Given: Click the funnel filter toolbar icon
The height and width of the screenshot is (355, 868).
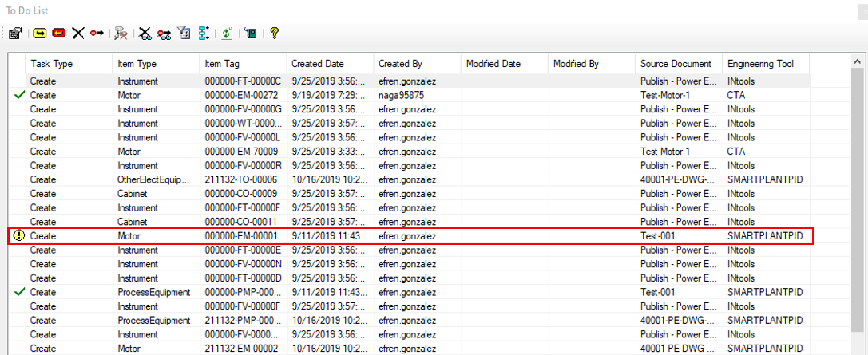Looking at the screenshot, I should [x=184, y=33].
